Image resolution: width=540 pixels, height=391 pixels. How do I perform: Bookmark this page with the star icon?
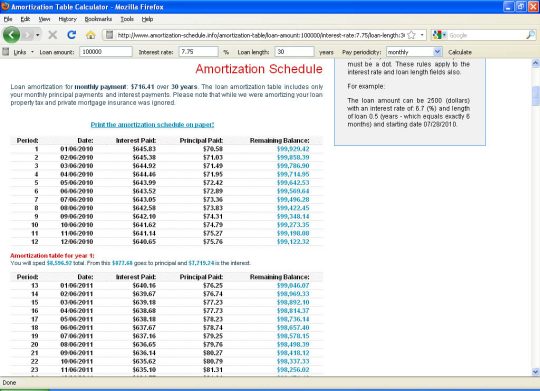coord(411,35)
